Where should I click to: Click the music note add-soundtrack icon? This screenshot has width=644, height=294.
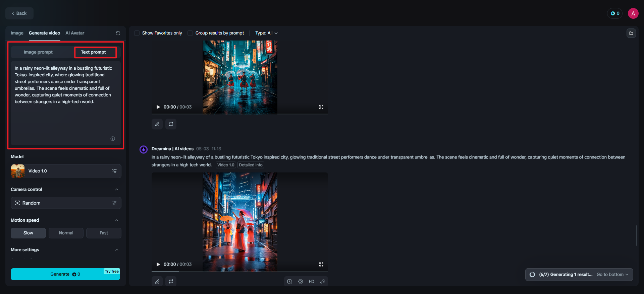click(x=322, y=282)
